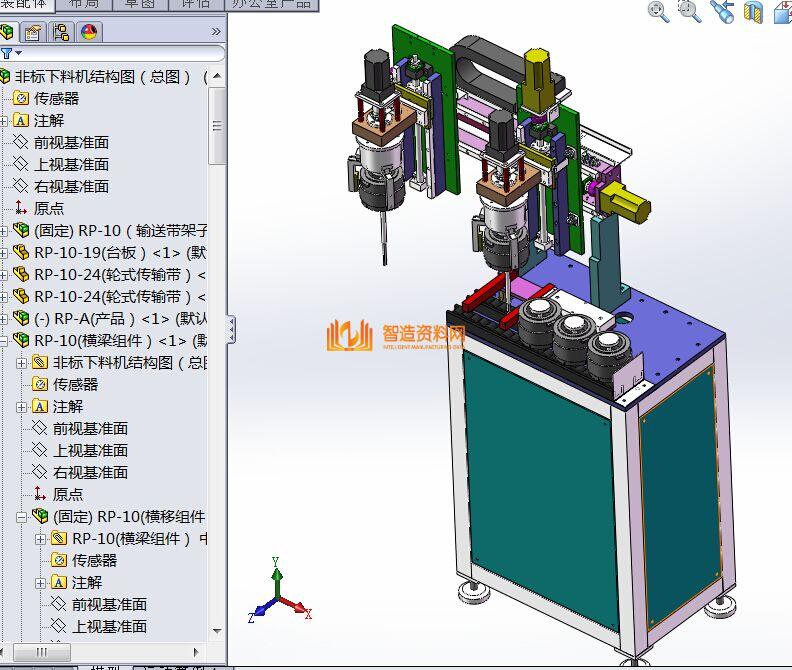Viewport: 792px width, 670px height.
Task: Click the (-) RP-A(产品) component
Action: pyautogui.click(x=110, y=319)
